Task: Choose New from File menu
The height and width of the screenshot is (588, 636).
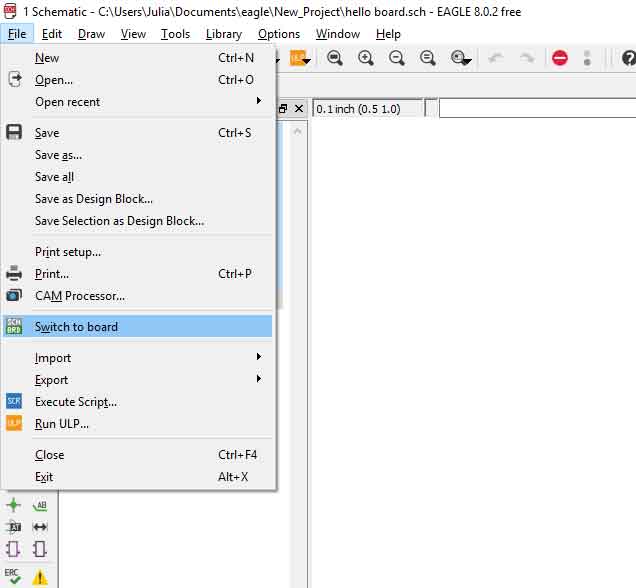Action: [x=138, y=58]
